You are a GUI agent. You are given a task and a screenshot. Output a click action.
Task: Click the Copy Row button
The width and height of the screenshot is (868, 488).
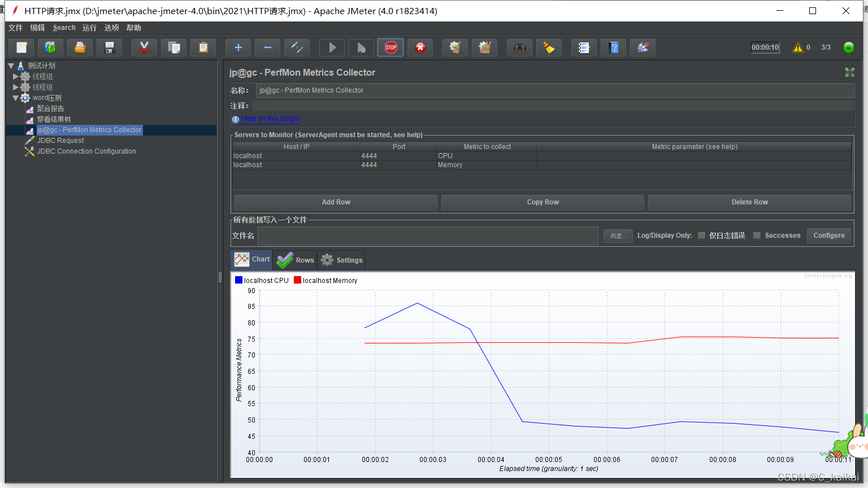[542, 202]
